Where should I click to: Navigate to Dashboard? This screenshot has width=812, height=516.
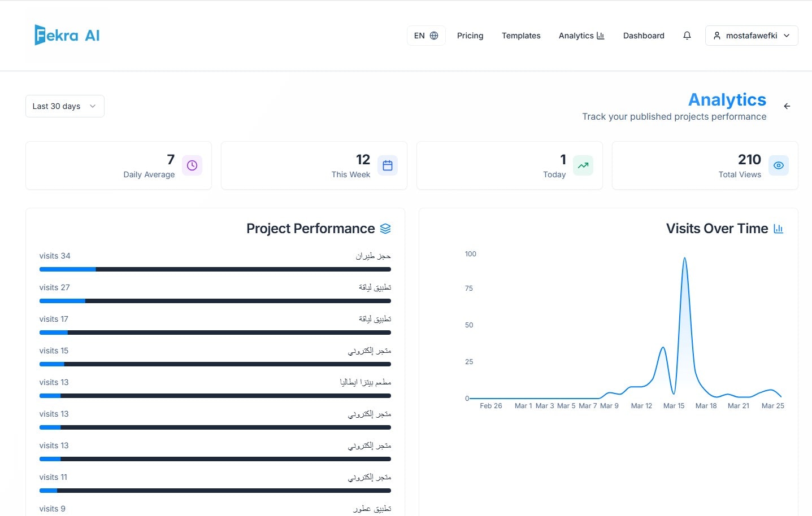(x=644, y=36)
